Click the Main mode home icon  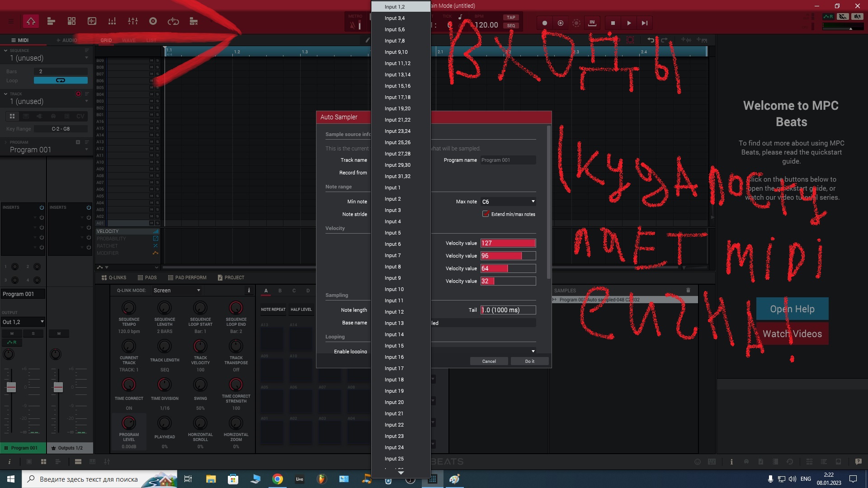pyautogui.click(x=31, y=21)
